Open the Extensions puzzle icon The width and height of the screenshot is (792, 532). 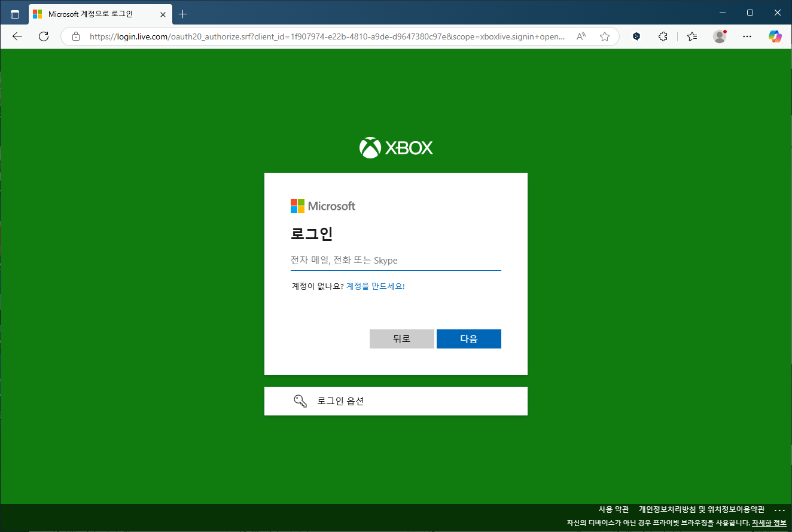tap(663, 36)
